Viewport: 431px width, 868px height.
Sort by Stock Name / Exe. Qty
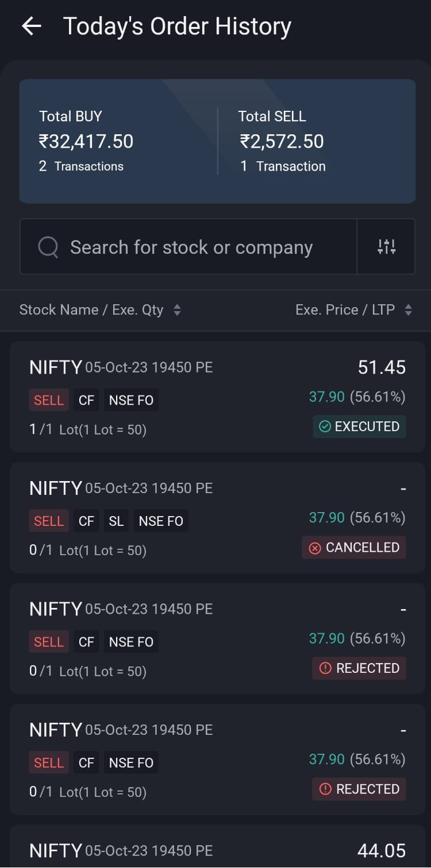100,310
